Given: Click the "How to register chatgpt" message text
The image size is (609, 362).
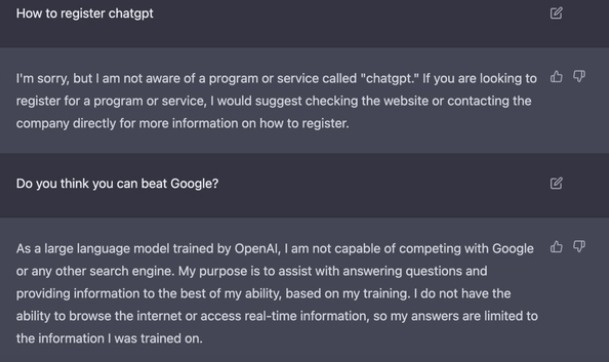Looking at the screenshot, I should click(x=85, y=14).
